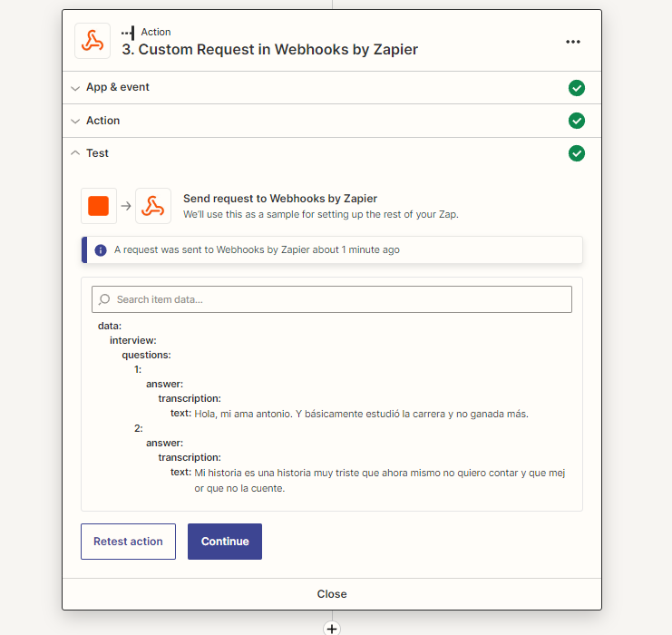Image resolution: width=672 pixels, height=635 pixels.
Task: Click the step title Custom Request in Webhooks
Action: (269, 49)
